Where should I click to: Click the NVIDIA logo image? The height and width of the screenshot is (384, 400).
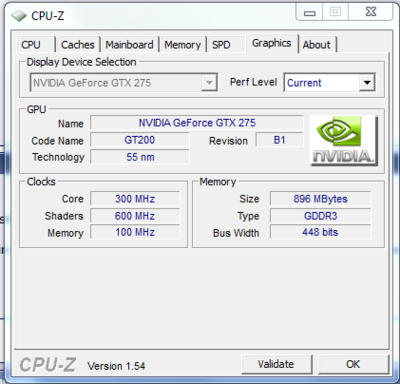coord(343,140)
